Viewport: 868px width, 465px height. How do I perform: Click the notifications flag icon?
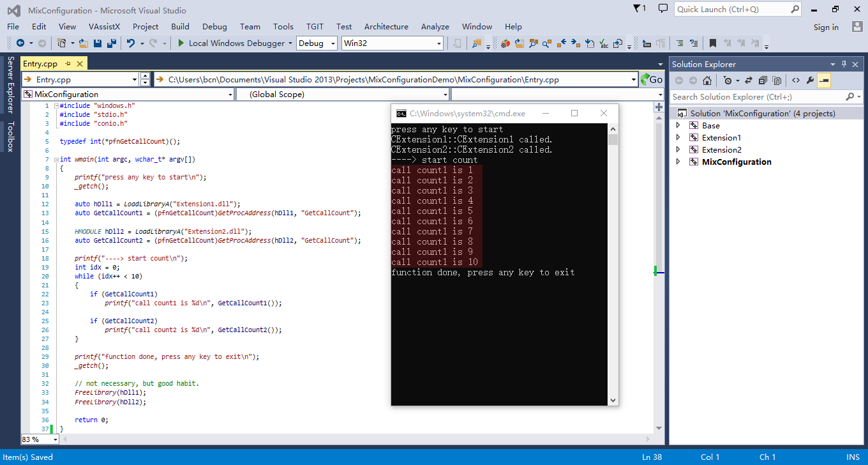tap(640, 9)
